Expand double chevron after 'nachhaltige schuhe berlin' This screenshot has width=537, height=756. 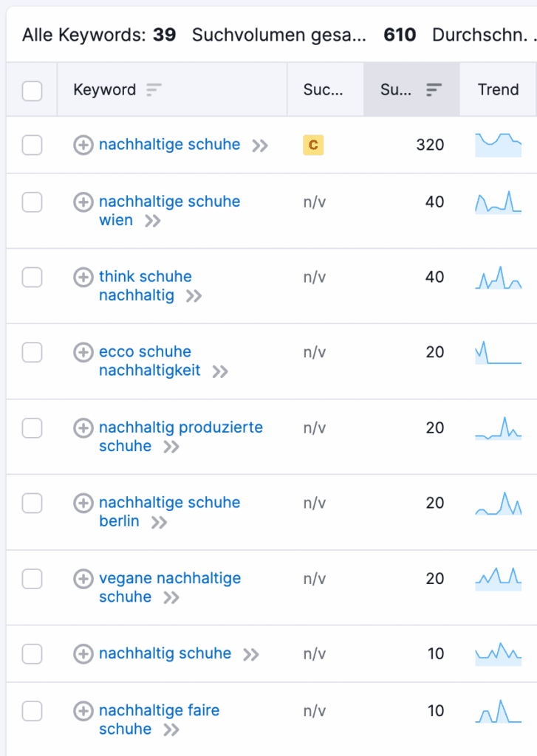click(159, 523)
